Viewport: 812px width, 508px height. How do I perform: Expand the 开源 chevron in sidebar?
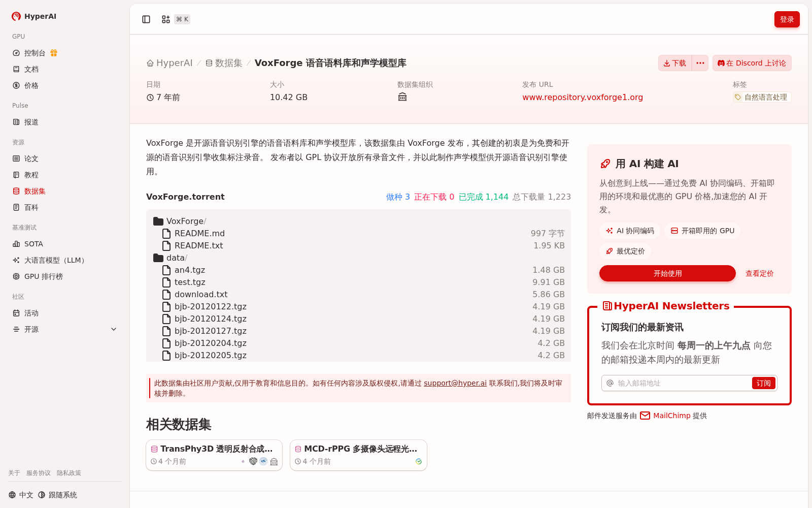coord(114,329)
